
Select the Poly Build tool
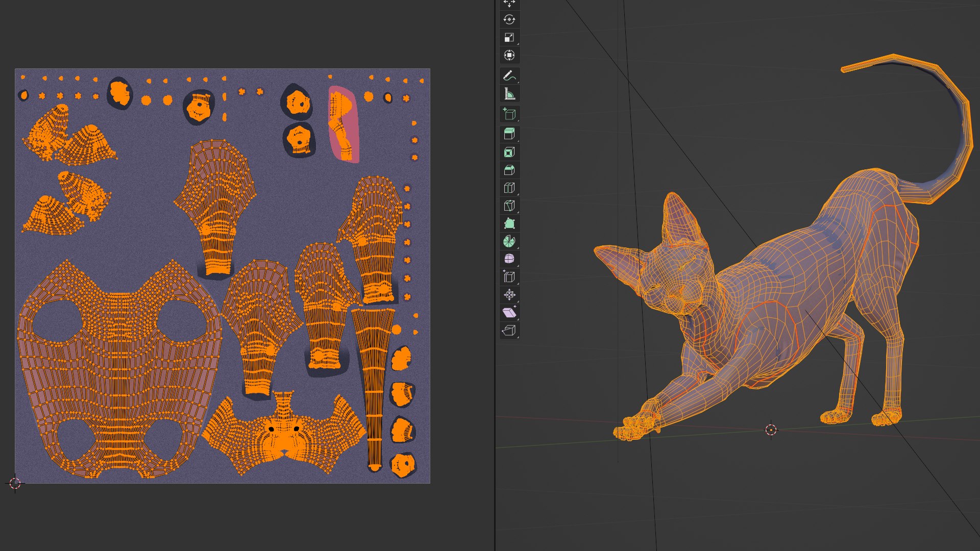coord(509,223)
